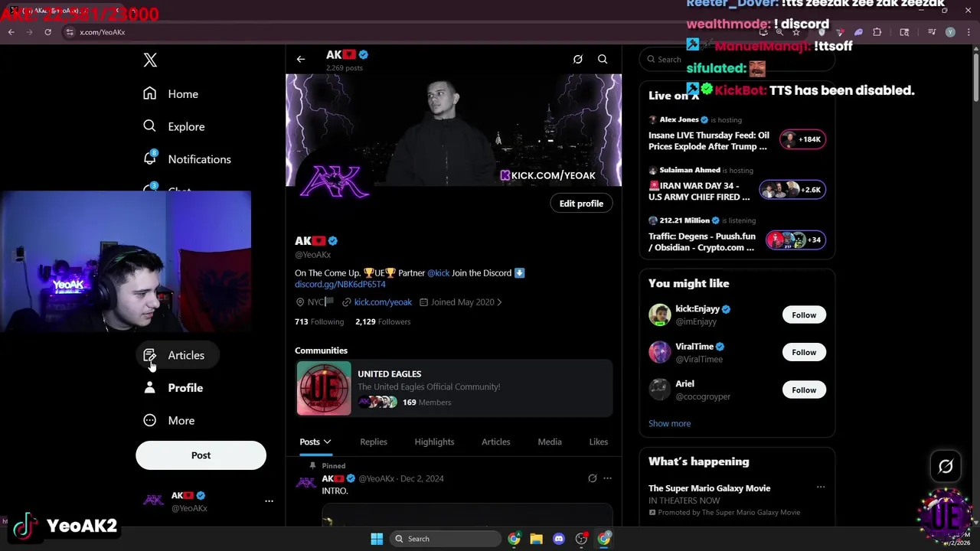The width and height of the screenshot is (980, 551).
Task: Open Discord from taskbar
Action: (x=559, y=539)
